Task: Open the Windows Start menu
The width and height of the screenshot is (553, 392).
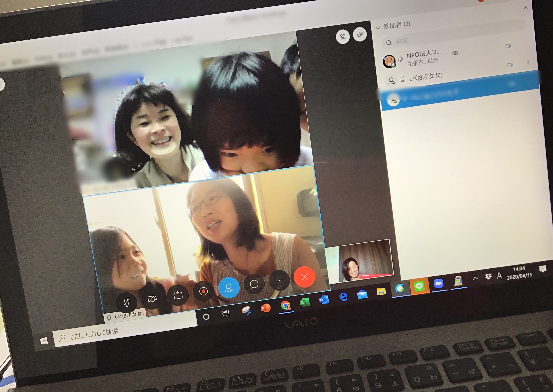Action: pyautogui.click(x=44, y=341)
